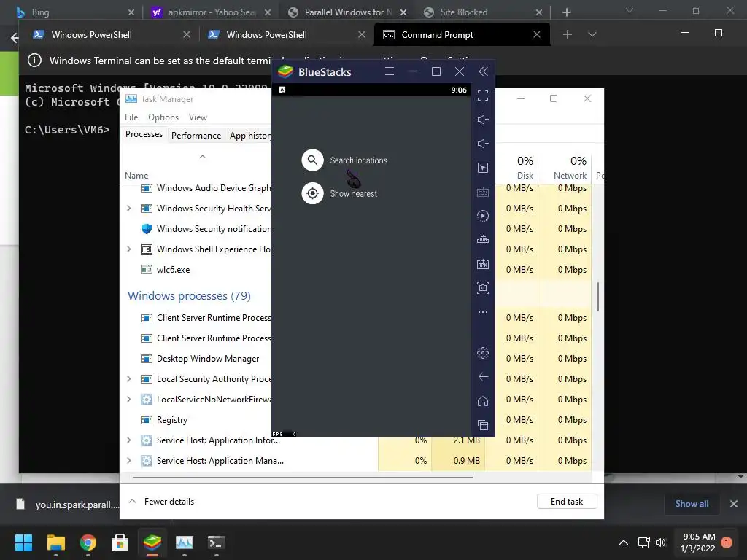Screen dimensions: 747x560
Task: Open Terminal new tab dropdown arrow
Action: coord(592,34)
